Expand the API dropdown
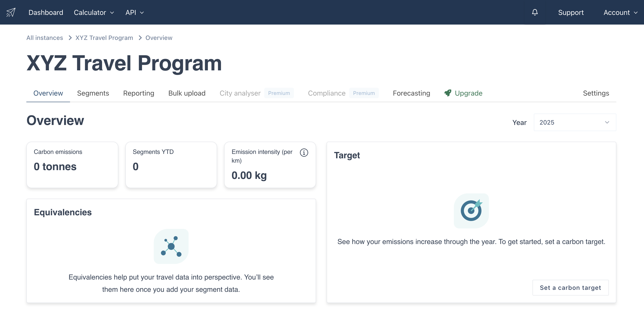The image size is (644, 310). tap(134, 12)
